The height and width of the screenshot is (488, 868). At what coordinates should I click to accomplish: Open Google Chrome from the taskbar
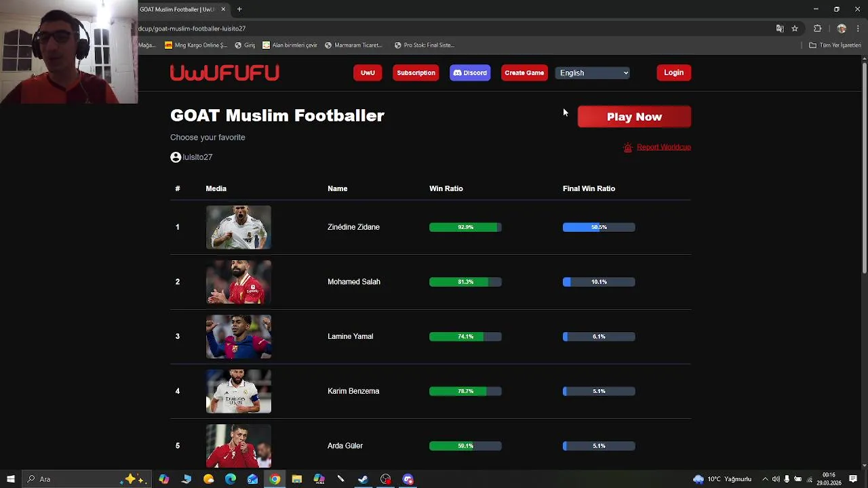(275, 479)
